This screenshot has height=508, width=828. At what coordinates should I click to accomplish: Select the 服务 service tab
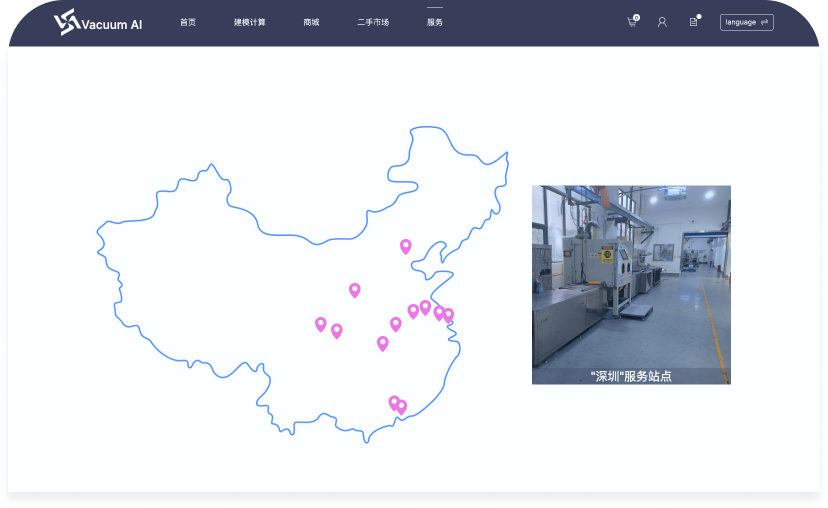click(435, 22)
